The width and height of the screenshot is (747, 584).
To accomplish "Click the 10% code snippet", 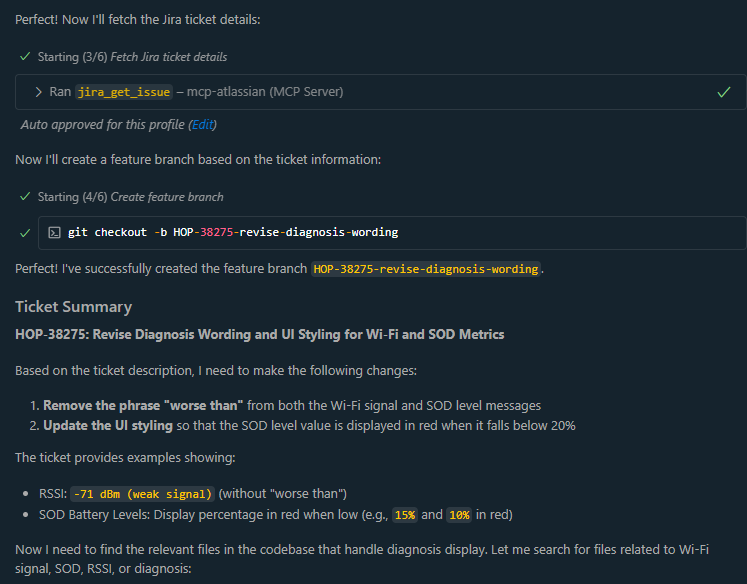I will [x=460, y=516].
